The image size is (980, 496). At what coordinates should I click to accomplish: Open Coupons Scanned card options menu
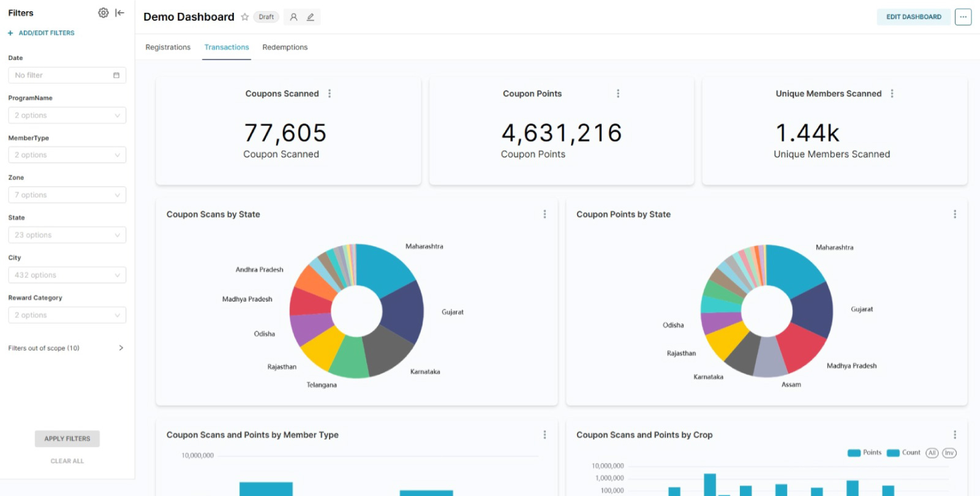[x=330, y=94]
